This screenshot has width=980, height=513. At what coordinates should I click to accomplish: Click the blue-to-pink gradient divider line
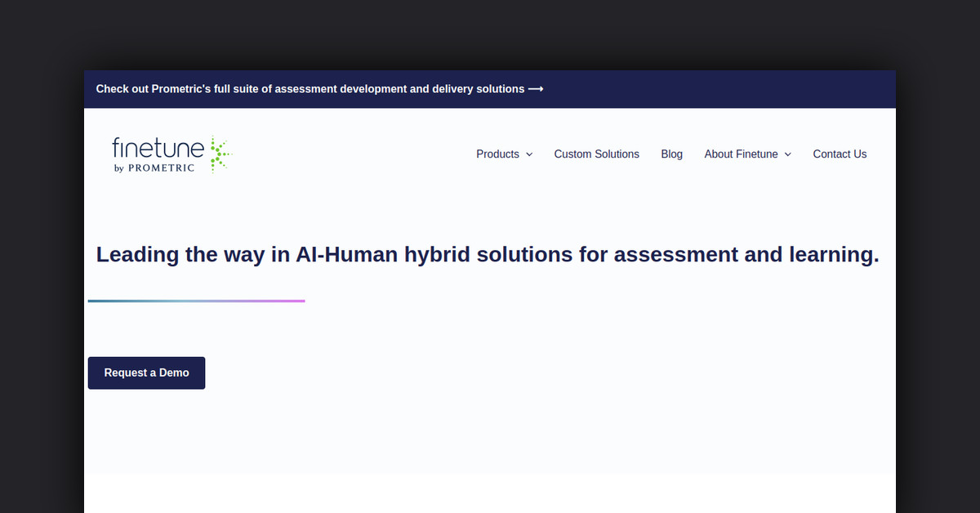(196, 301)
